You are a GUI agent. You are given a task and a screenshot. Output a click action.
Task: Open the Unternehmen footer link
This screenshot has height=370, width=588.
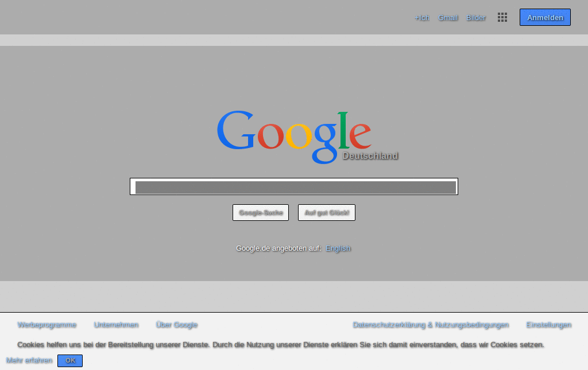tap(116, 325)
